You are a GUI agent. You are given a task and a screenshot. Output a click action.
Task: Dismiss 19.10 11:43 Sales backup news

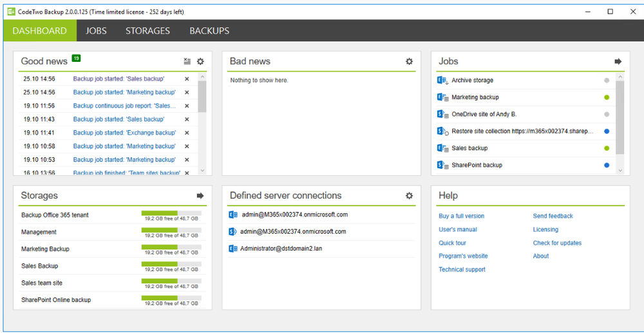point(187,120)
